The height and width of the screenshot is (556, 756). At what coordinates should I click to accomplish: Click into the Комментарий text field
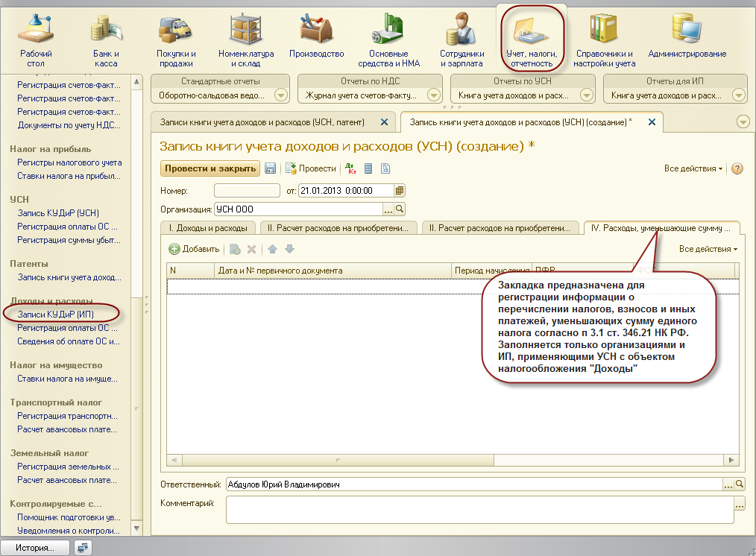[479, 511]
